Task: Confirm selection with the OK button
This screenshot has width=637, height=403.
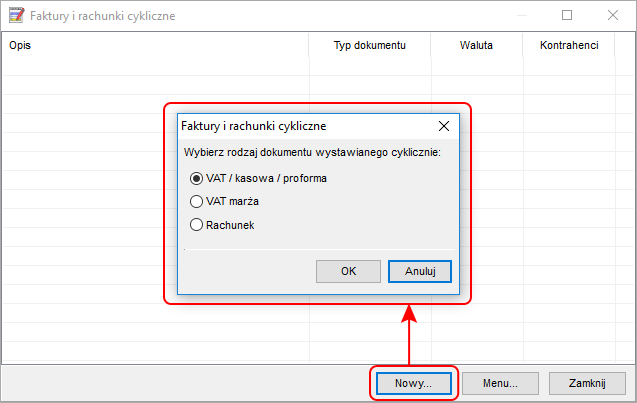Action: 348,271
